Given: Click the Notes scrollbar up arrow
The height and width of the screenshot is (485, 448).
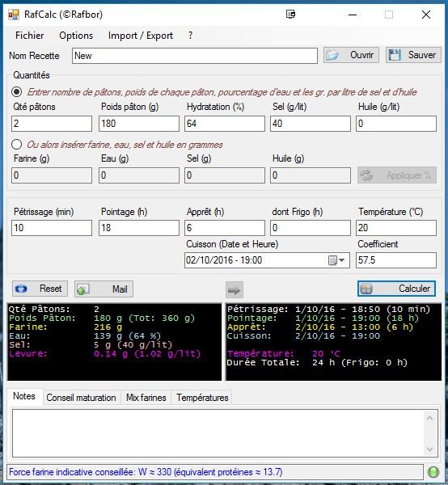Looking at the screenshot, I should tap(429, 418).
